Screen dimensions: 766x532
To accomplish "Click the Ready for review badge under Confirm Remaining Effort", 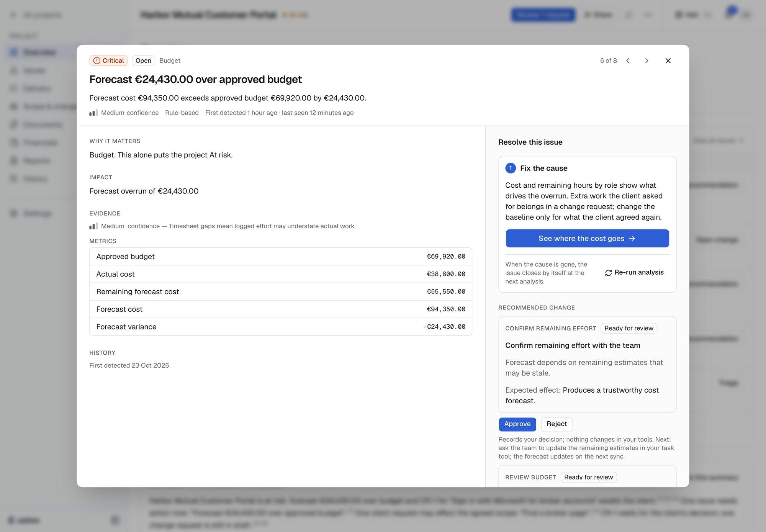I will point(629,328).
